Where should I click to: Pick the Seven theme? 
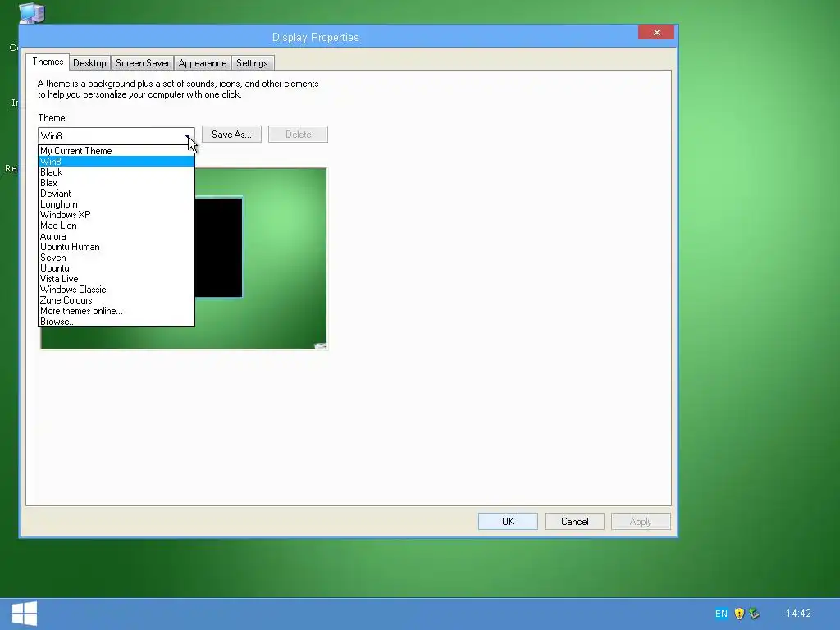click(x=116, y=258)
